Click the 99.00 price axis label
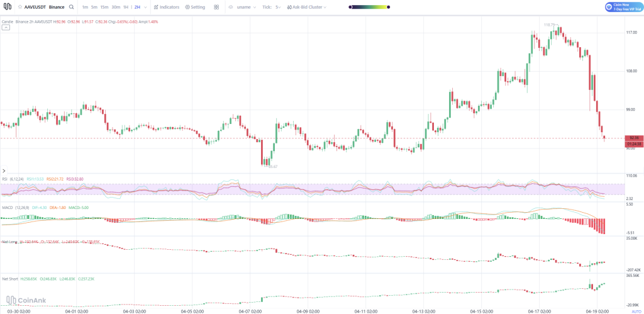The height and width of the screenshot is (314, 644). (x=631, y=109)
